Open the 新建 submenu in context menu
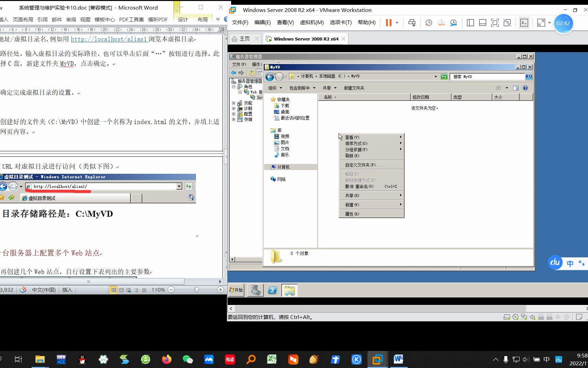This screenshot has height=368, width=588. [x=372, y=205]
